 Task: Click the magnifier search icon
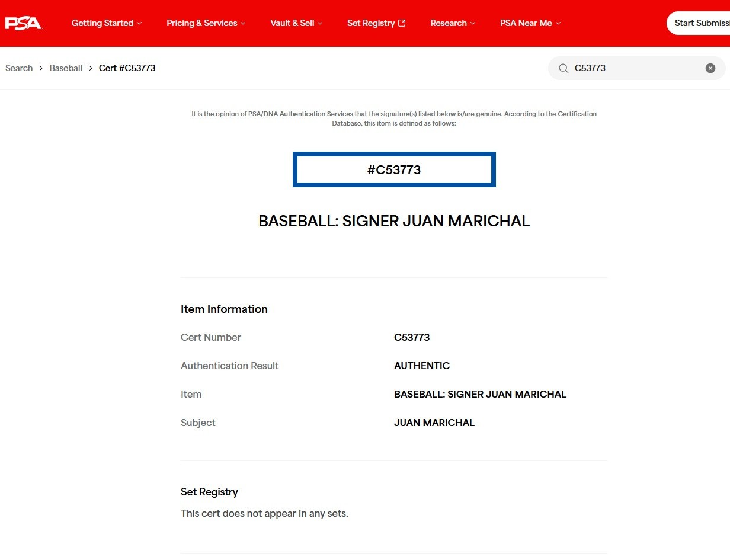pyautogui.click(x=563, y=68)
